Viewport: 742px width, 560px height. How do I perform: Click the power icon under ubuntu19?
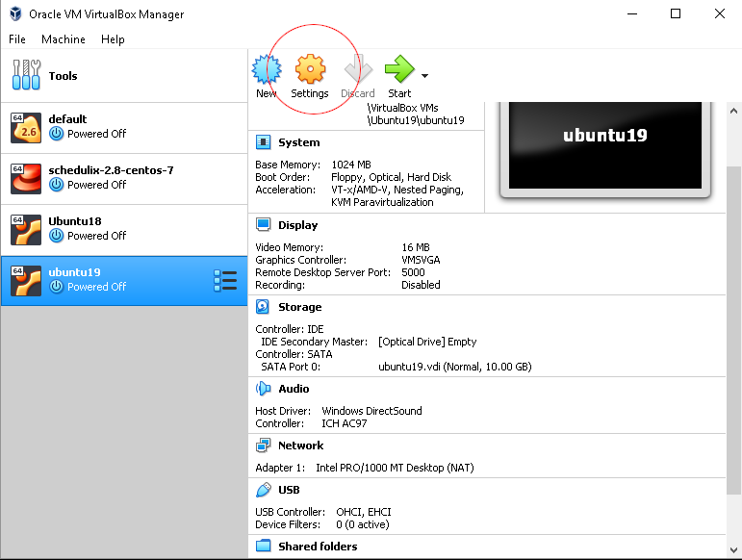tap(57, 286)
